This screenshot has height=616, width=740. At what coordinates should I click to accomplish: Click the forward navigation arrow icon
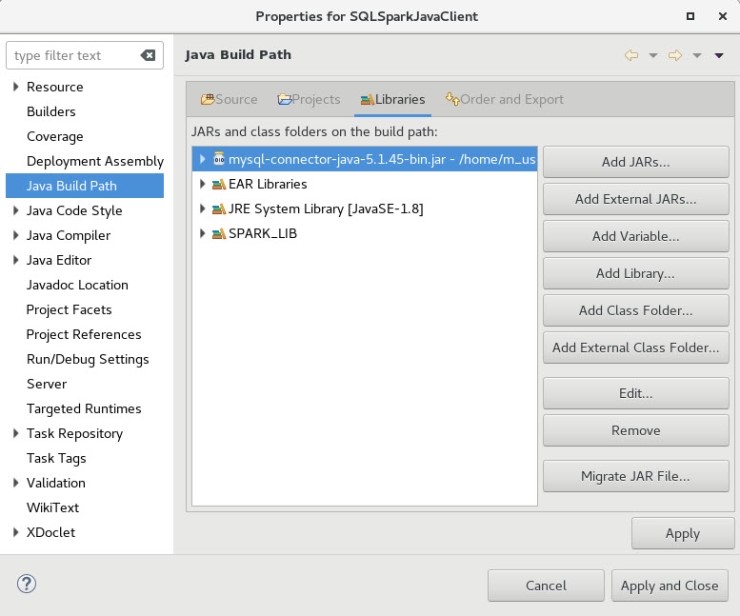click(x=675, y=56)
